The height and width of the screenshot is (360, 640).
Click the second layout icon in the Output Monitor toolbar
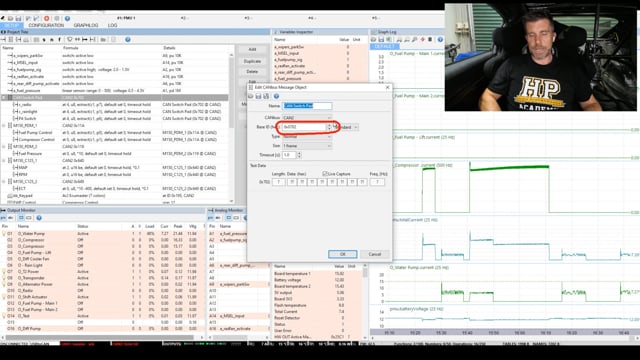pyautogui.click(x=29, y=218)
